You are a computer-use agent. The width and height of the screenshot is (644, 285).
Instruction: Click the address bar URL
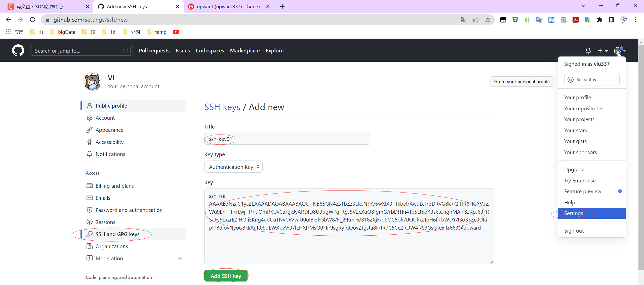[91, 20]
